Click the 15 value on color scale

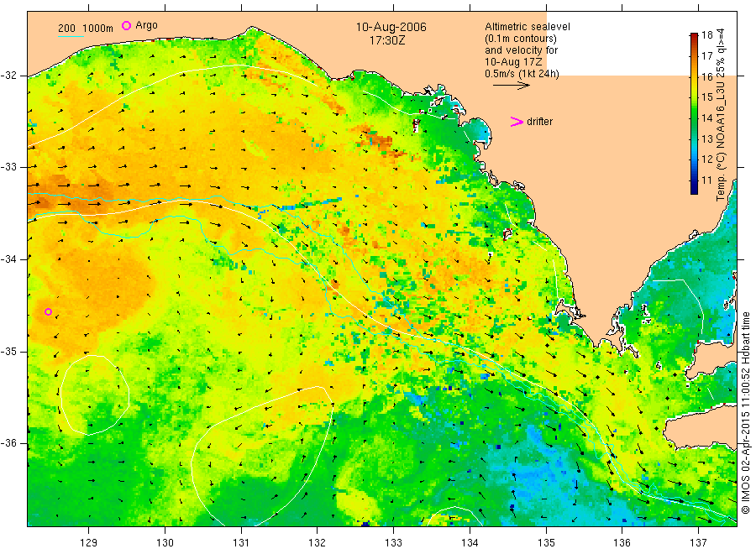pos(706,97)
